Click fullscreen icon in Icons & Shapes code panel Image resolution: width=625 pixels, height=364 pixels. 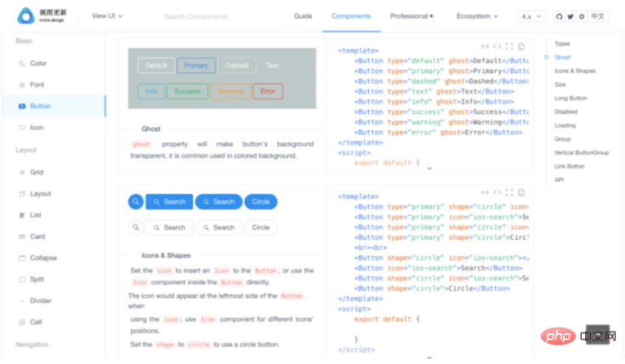pos(509,192)
